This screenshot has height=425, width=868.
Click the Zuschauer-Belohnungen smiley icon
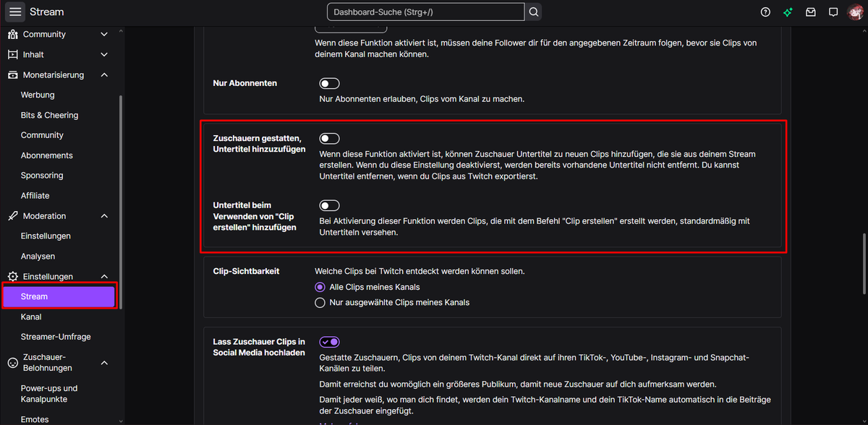(12, 363)
